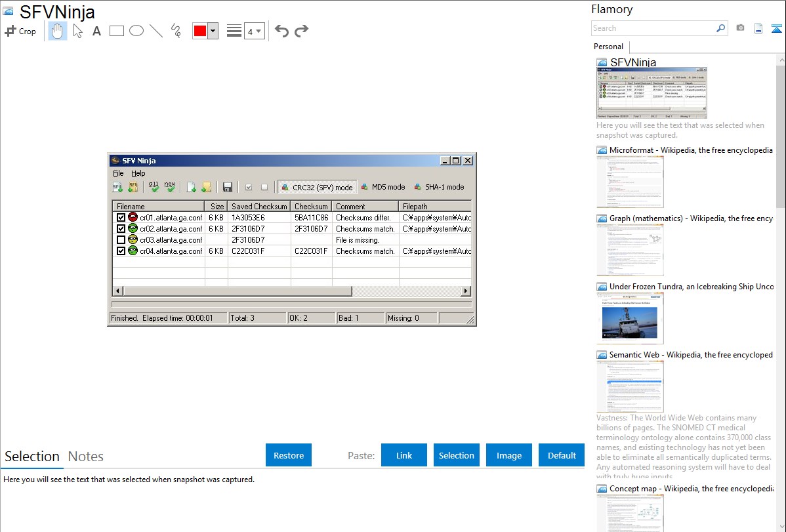Screen dimensions: 786x532
Task: Select the straight line tool
Action: click(156, 31)
